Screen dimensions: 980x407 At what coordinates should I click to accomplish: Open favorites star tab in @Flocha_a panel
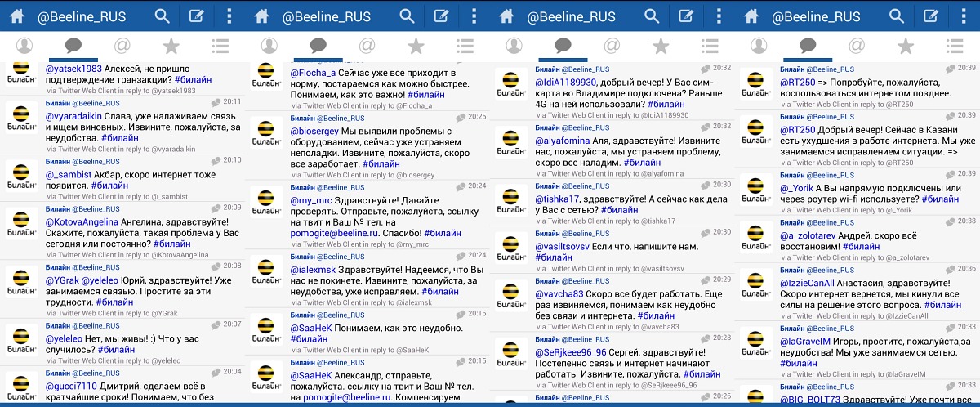[x=416, y=46]
